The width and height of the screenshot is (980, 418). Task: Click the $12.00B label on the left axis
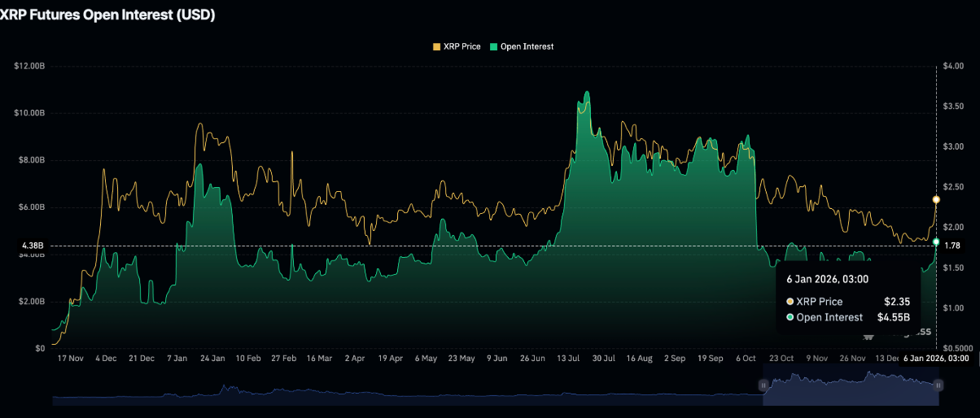pos(29,65)
